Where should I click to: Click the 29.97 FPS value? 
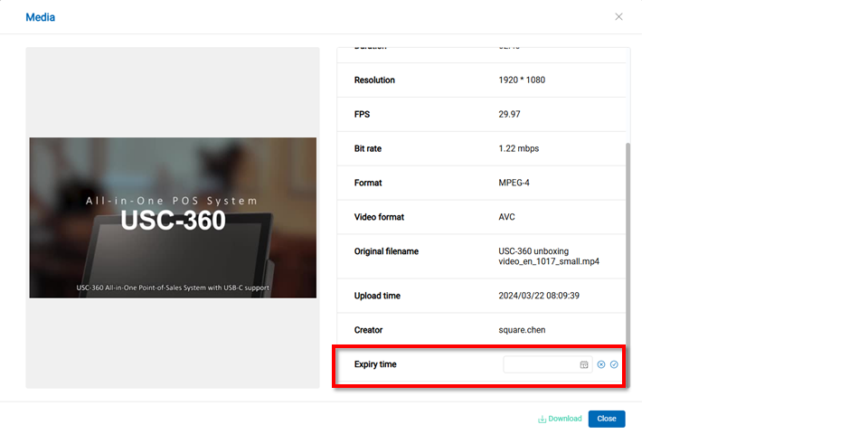(509, 115)
